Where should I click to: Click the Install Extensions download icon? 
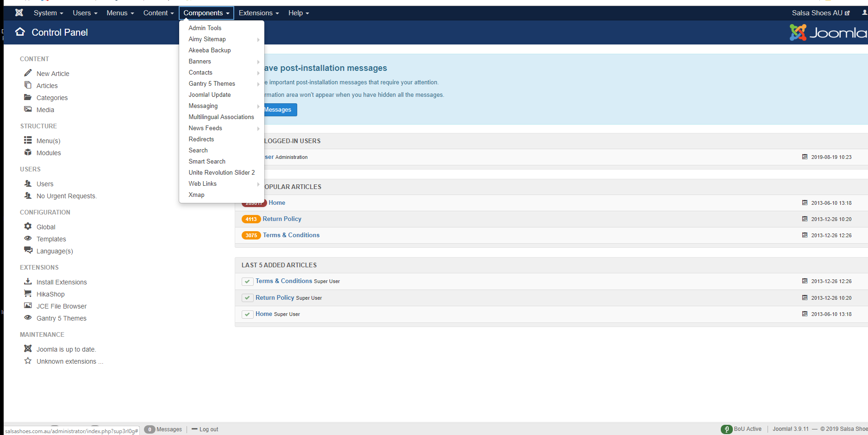pos(28,281)
